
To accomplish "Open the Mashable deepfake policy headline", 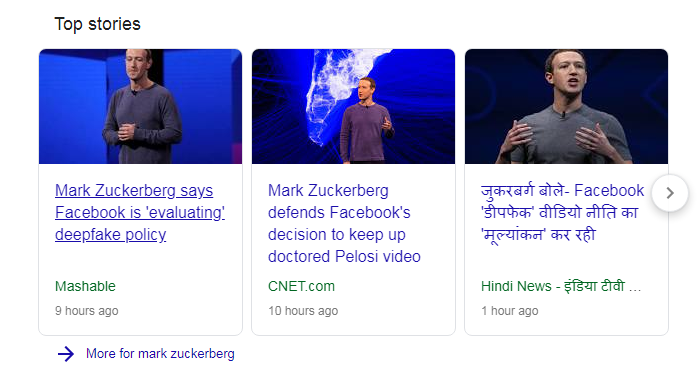I will [140, 212].
